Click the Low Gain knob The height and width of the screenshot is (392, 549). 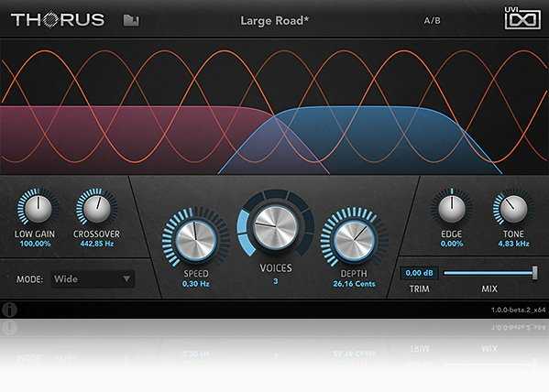(x=38, y=209)
